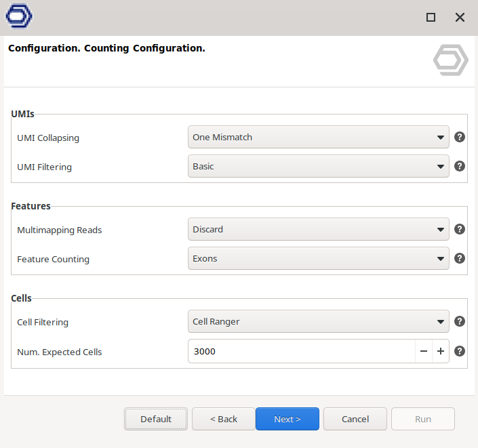Expand the Feature Counting dropdown
478x448 pixels.
pyautogui.click(x=318, y=258)
